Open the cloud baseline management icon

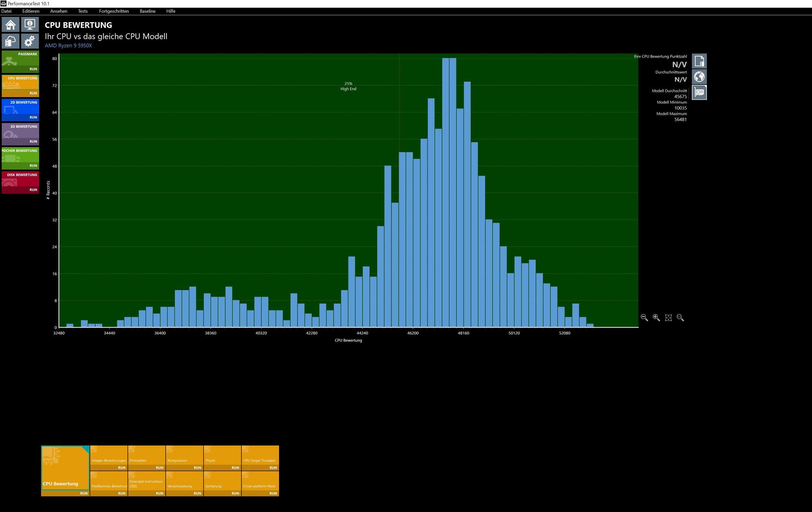pos(11,41)
